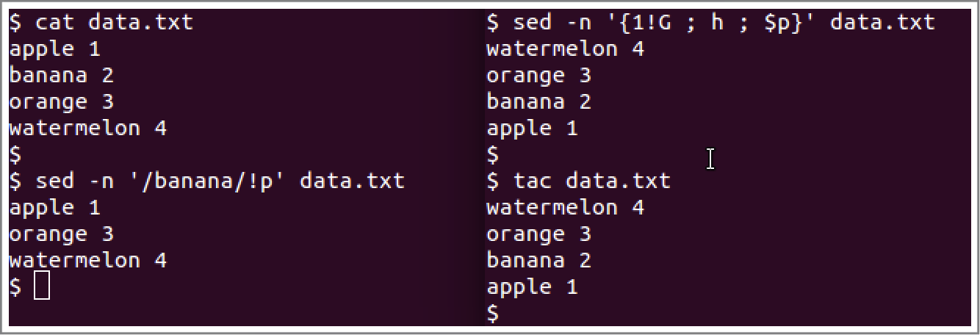The height and width of the screenshot is (335, 980).
Task: Click 'orange 3' under the 1!G sed command
Action: (x=539, y=75)
